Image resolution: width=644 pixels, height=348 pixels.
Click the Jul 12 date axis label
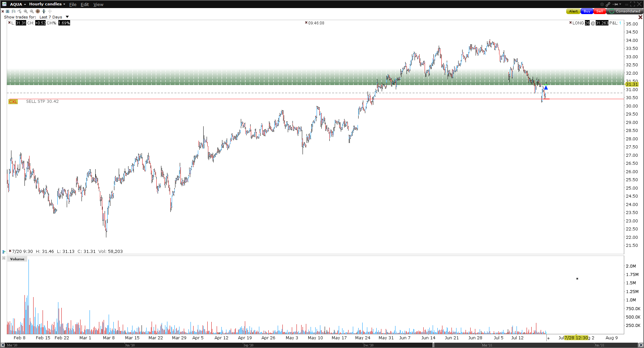click(517, 338)
